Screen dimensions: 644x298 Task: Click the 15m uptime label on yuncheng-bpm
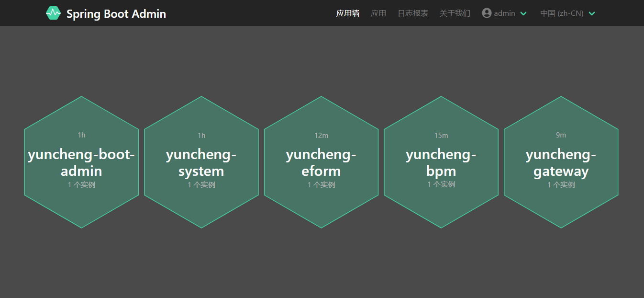[441, 135]
